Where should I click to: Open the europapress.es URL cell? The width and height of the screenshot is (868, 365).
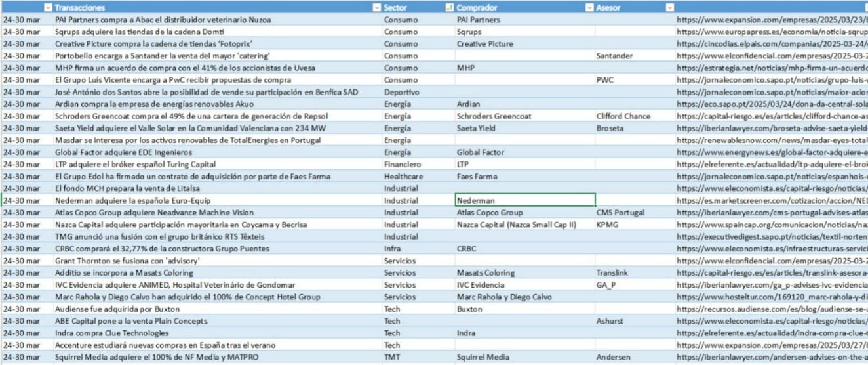click(x=772, y=32)
